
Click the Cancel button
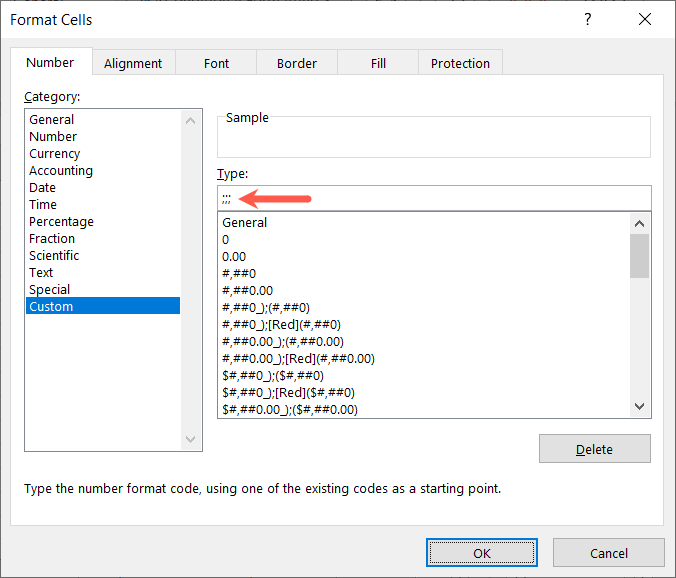[608, 553]
